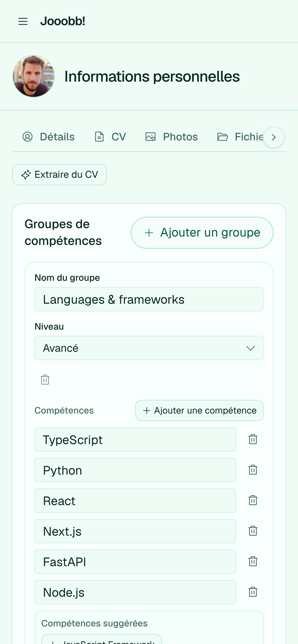Switch to the Photos tab
This screenshot has height=644, width=298.
(172, 137)
